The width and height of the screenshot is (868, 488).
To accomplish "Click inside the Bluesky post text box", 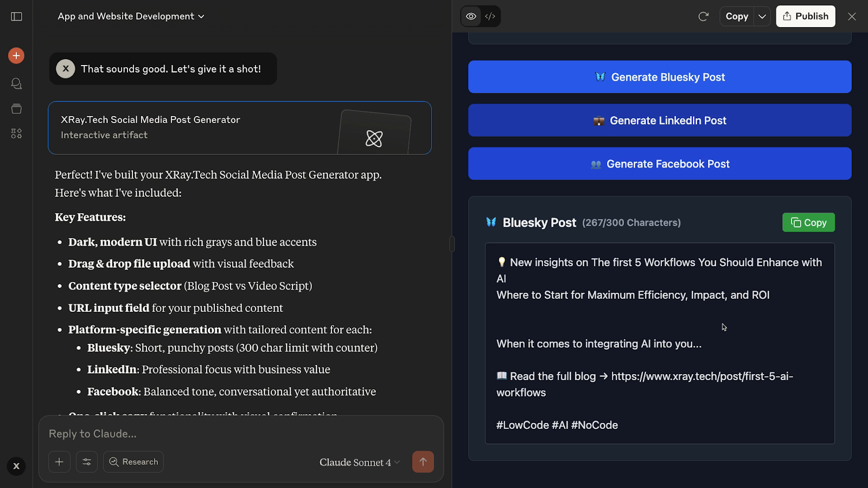I will (x=660, y=343).
